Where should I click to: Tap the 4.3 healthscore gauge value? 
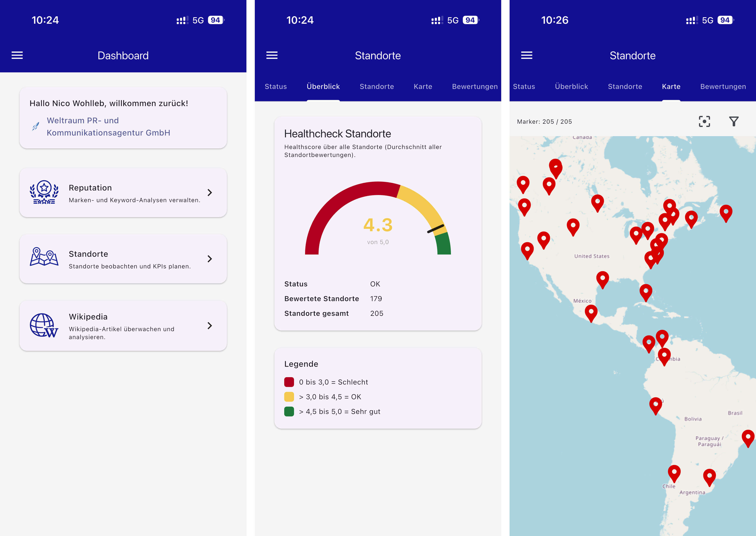(x=378, y=225)
